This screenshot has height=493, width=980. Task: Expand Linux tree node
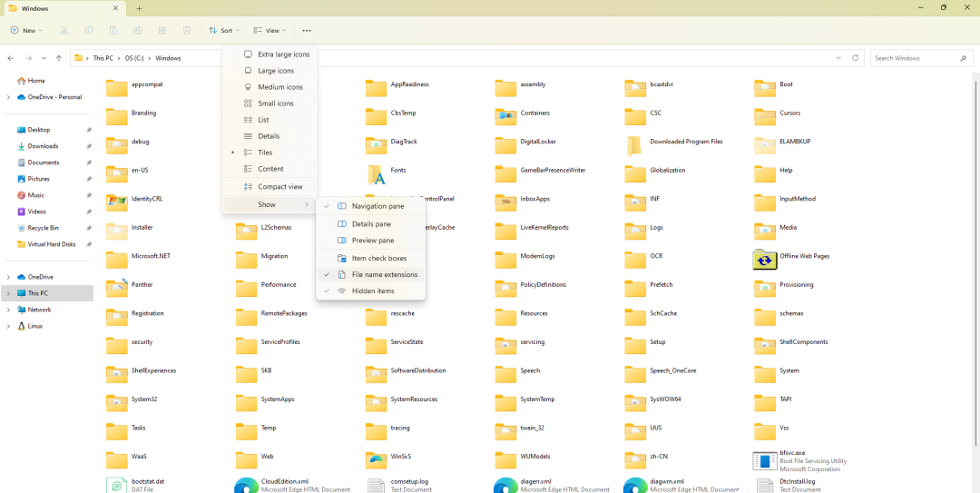8,326
